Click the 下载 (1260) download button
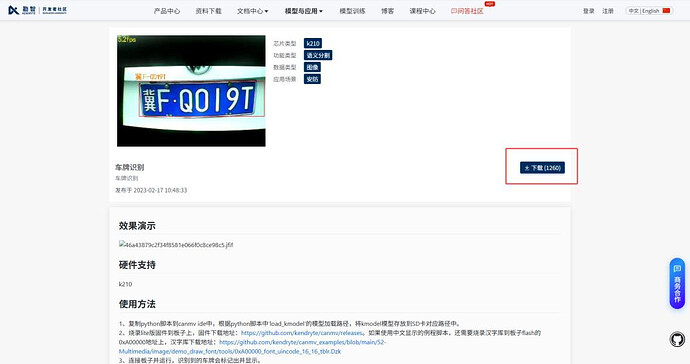Screen dimensions: 690x364 tap(542, 168)
